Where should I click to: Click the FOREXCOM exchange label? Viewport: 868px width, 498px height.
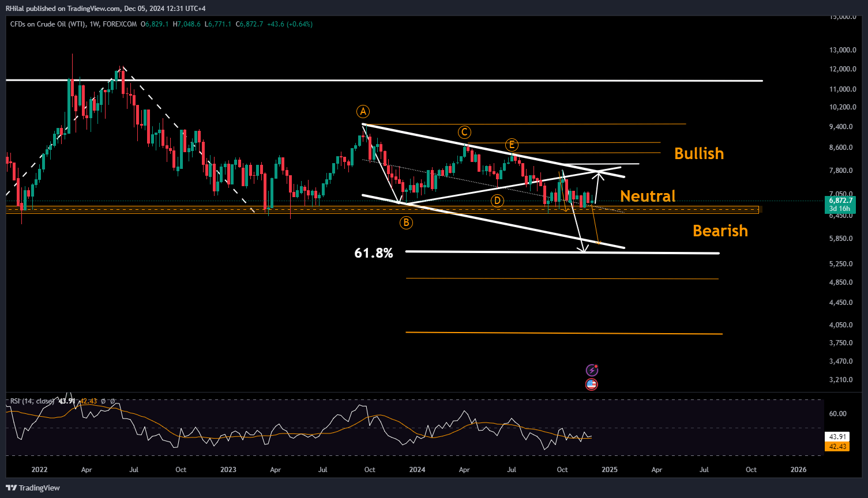pos(120,24)
